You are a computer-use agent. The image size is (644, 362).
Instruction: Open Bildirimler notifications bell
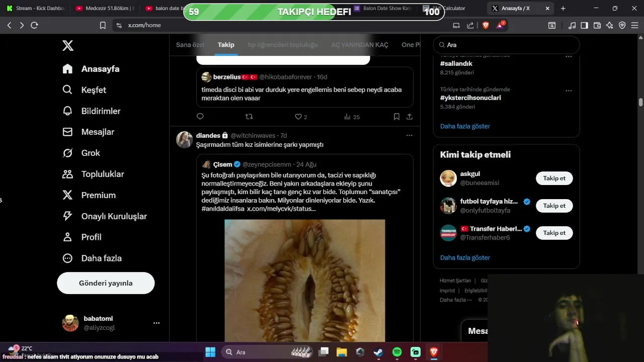point(92,111)
